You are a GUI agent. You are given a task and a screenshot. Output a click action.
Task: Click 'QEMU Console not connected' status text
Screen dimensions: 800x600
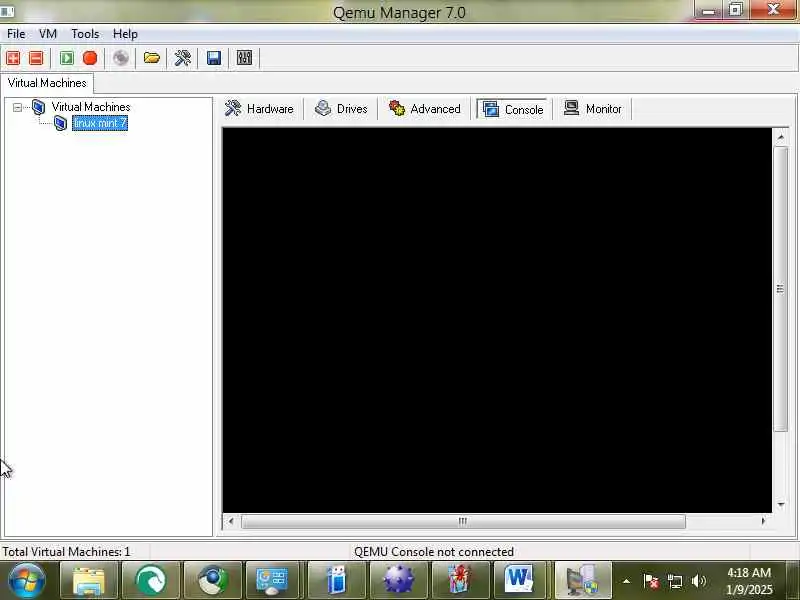point(434,552)
